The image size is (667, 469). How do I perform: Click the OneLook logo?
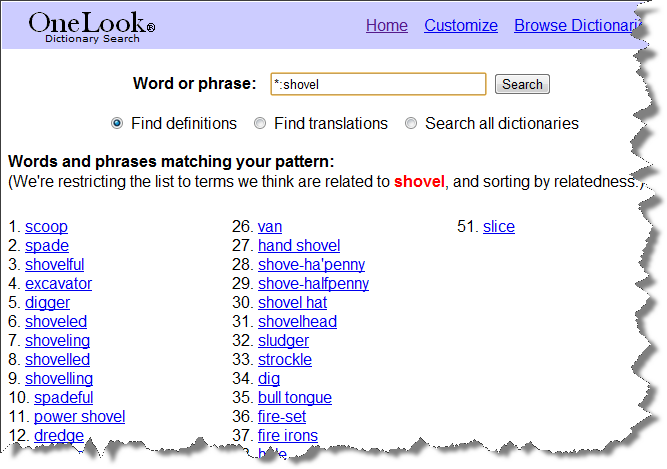pyautogui.click(x=91, y=25)
